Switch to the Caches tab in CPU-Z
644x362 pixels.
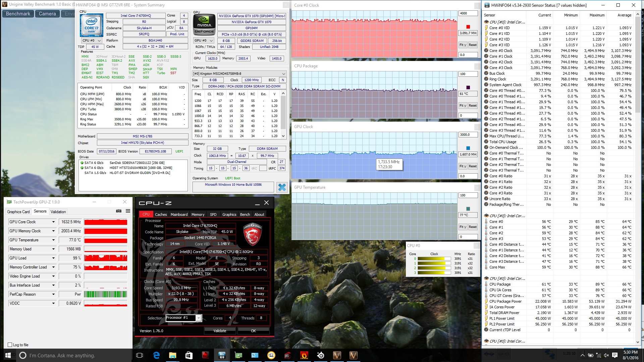point(161,215)
